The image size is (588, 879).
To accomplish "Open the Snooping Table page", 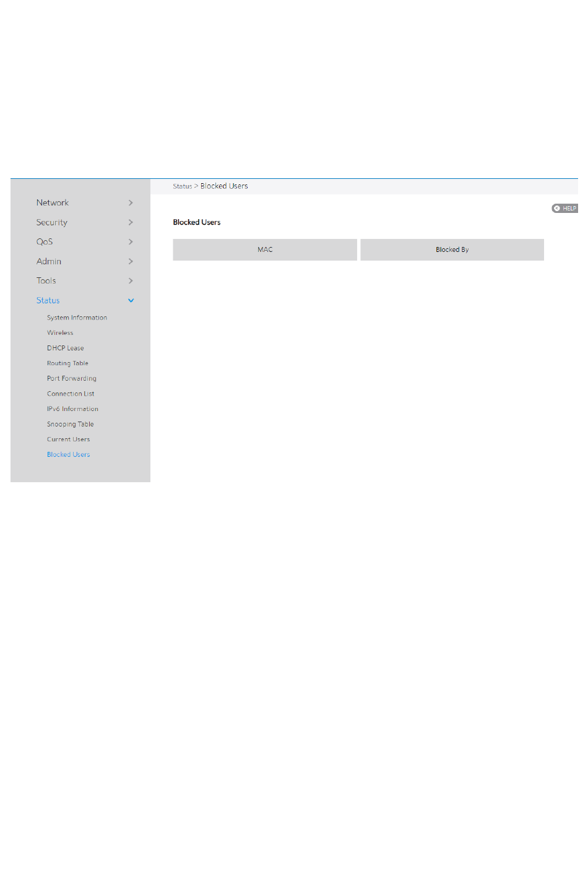I will coord(71,424).
